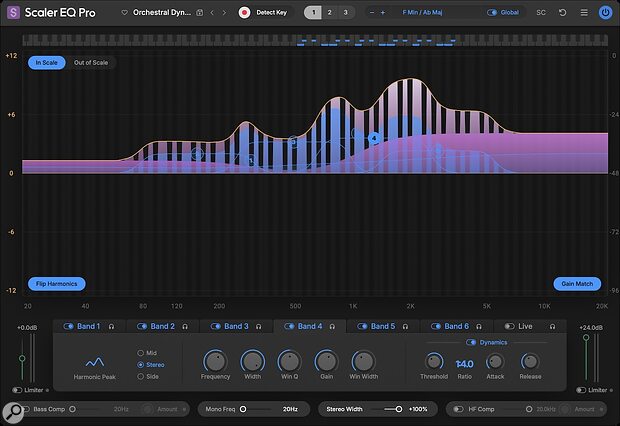Click the magnifier zoom icon
The width and height of the screenshot is (620, 426).
coord(13,413)
